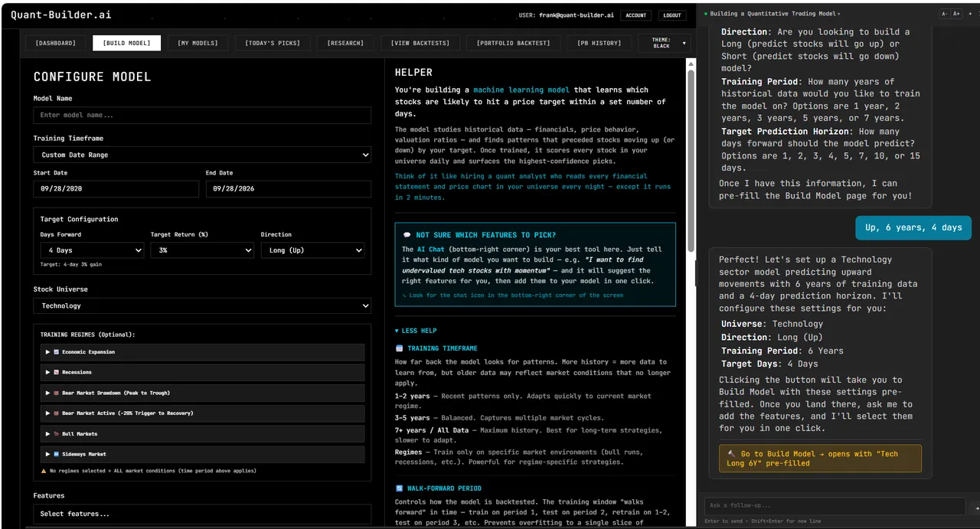Expand the Economic Expansion regime
The height and width of the screenshot is (529, 980).
point(202,352)
